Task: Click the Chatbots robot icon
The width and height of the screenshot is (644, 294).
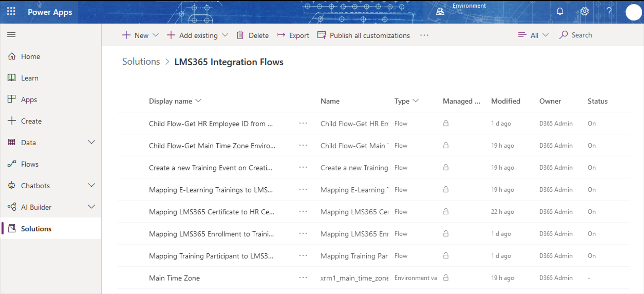Action: tap(12, 185)
